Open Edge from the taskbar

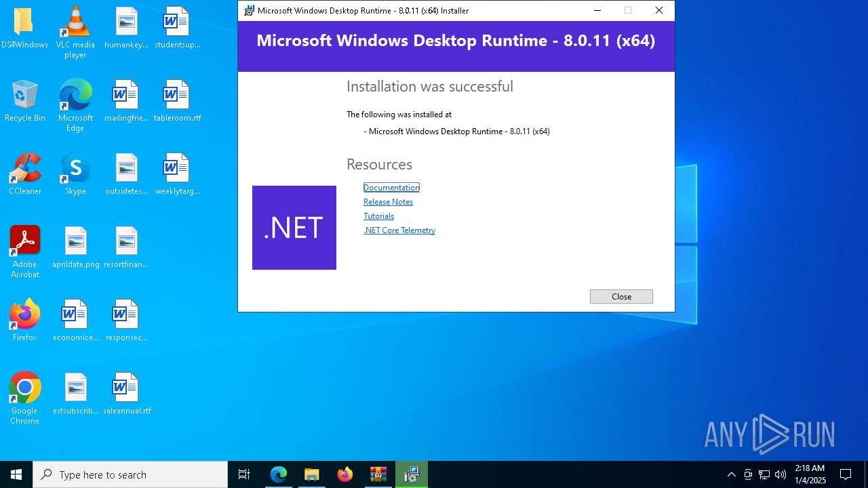point(279,474)
